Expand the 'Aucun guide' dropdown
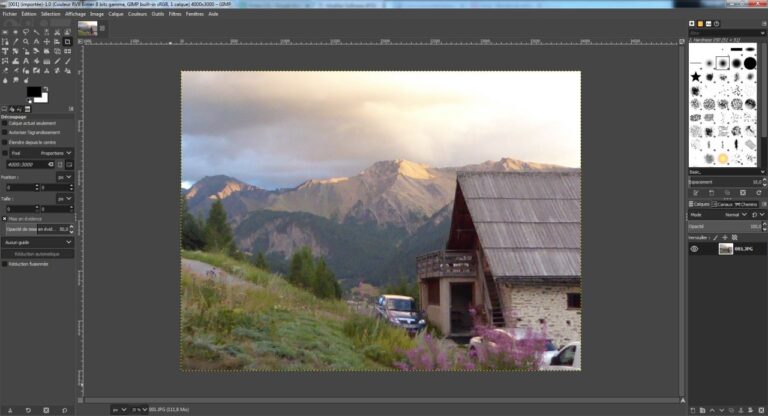The image size is (768, 416). 38,242
